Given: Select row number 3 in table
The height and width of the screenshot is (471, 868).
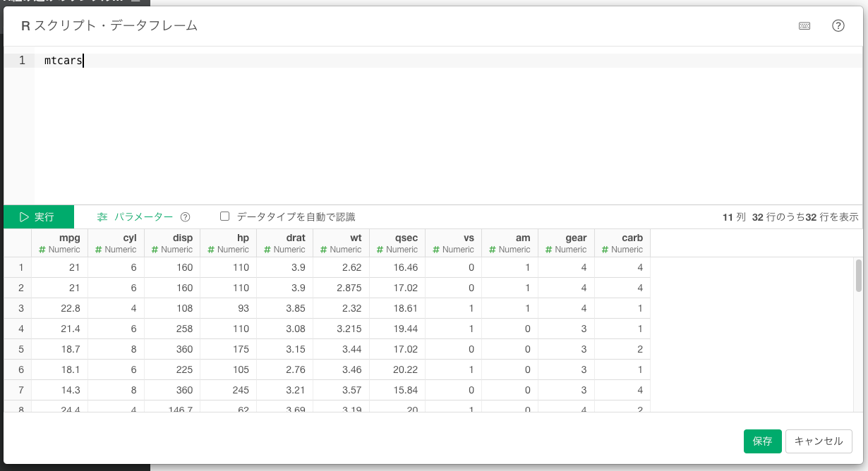Looking at the screenshot, I should [21, 308].
